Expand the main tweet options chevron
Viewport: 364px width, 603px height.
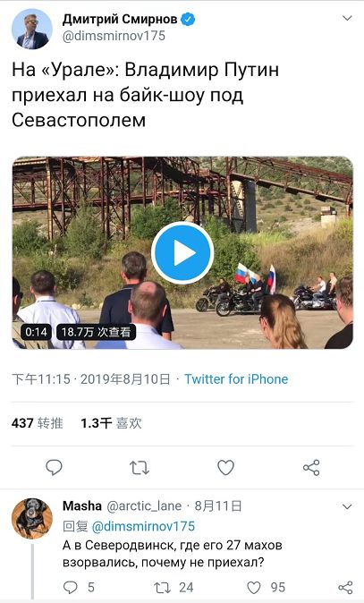(347, 18)
